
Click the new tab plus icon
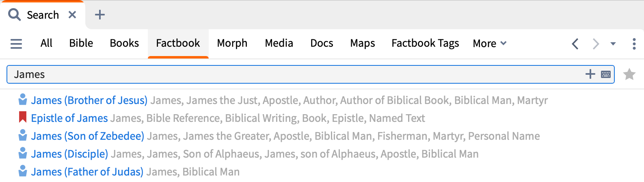point(99,15)
